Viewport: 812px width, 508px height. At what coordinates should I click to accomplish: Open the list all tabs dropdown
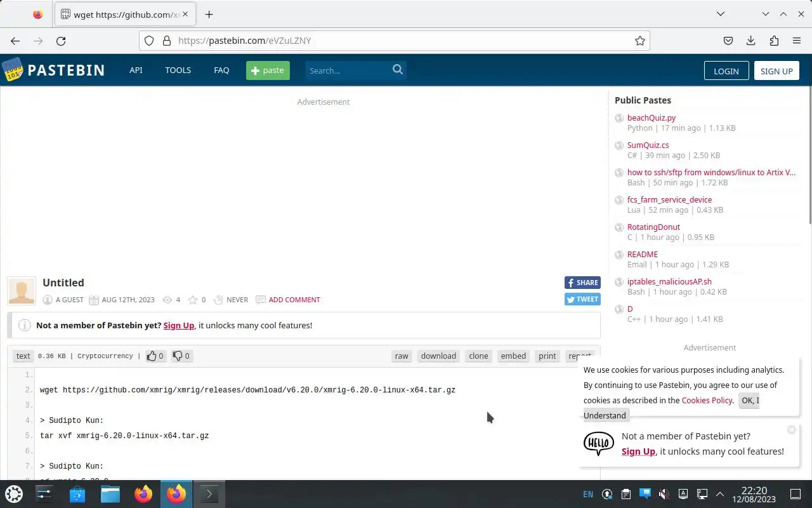coord(721,14)
